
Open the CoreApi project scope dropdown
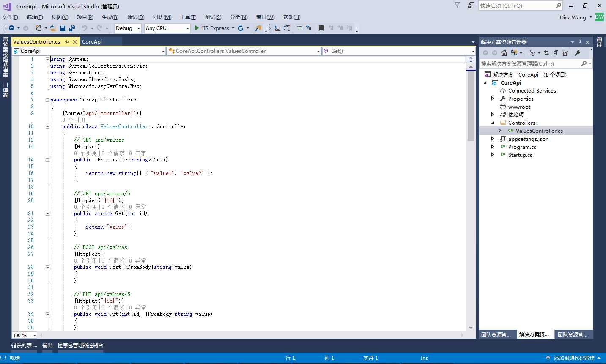pos(89,51)
